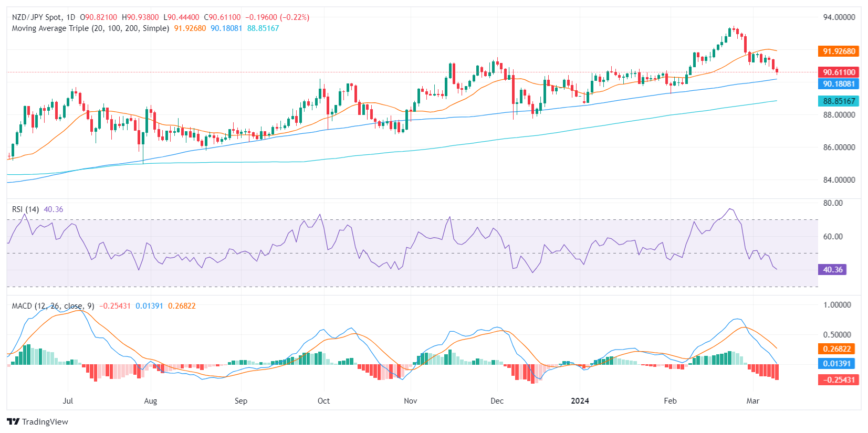The image size is (868, 433).
Task: Open the Moving Average Triple indicator legend
Action: click(x=90, y=28)
